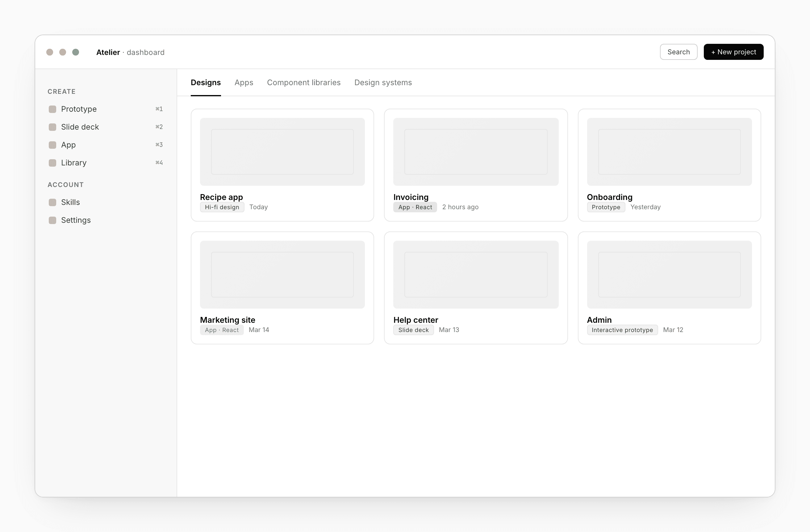Viewport: 810px width, 532px height.
Task: Click the Skills sidebar icon
Action: coord(52,202)
